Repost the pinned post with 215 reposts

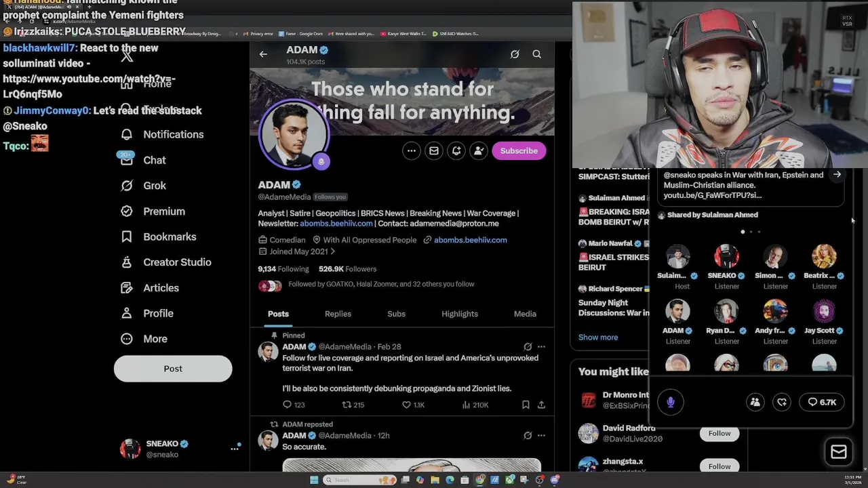(x=353, y=405)
